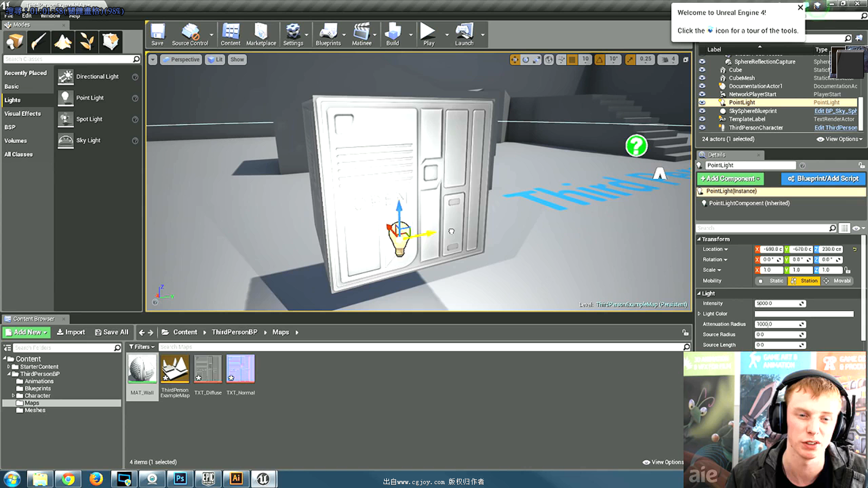Image resolution: width=868 pixels, height=488 pixels.
Task: Toggle scale snapping in viewport
Action: tap(630, 60)
